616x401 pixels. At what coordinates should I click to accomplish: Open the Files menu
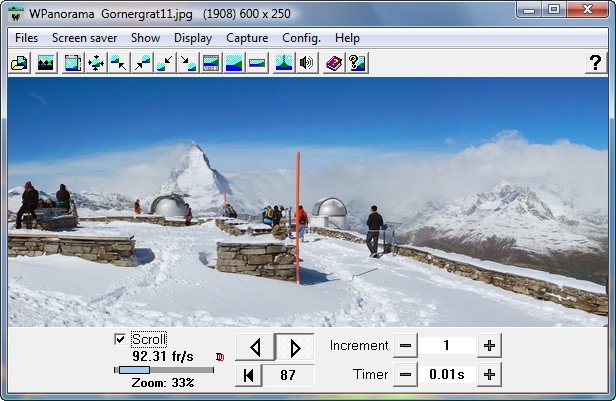(27, 38)
